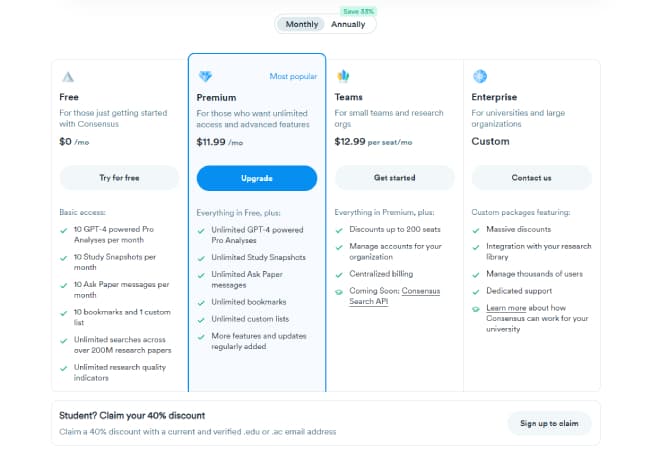Switch billing to Monthly
This screenshot has height=450, width=650.
(x=302, y=24)
